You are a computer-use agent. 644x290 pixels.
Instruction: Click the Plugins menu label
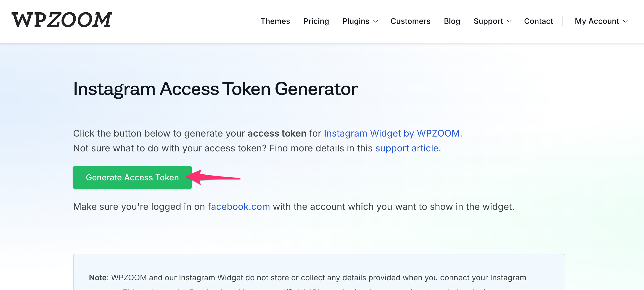(356, 21)
